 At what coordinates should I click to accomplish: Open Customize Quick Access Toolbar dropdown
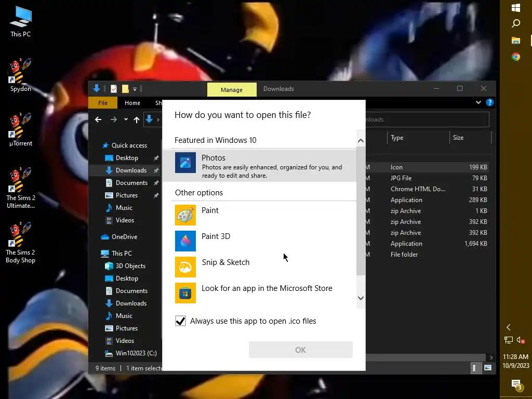135,89
